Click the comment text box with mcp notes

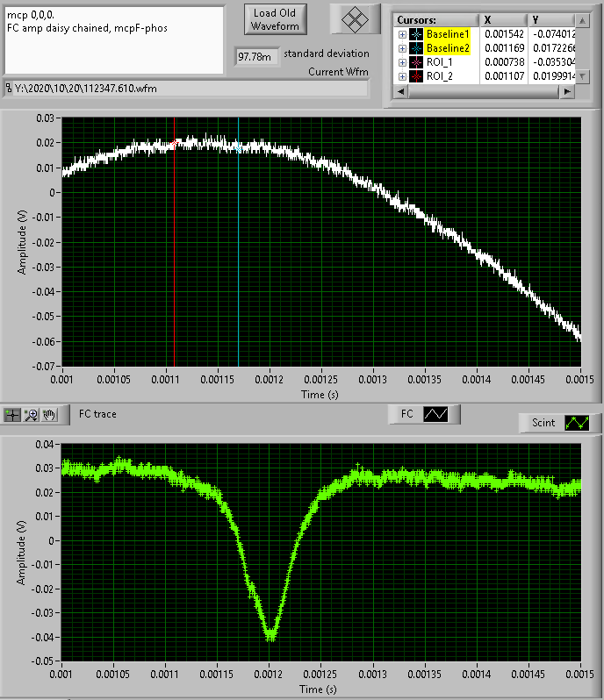(x=113, y=39)
